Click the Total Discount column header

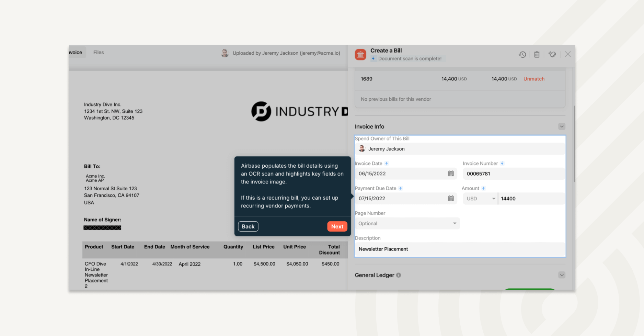330,250
